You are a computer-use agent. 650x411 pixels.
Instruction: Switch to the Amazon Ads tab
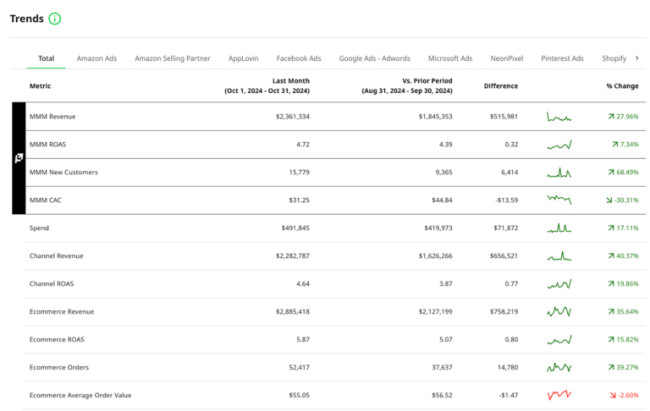point(97,59)
